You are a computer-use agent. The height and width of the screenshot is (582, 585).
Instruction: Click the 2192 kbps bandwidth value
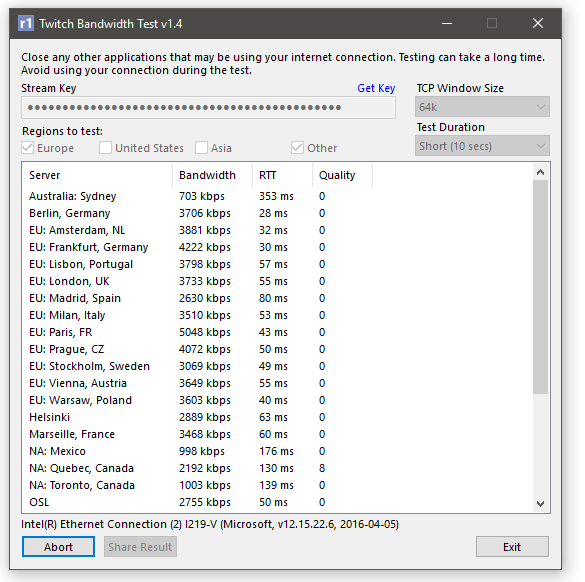(x=205, y=468)
